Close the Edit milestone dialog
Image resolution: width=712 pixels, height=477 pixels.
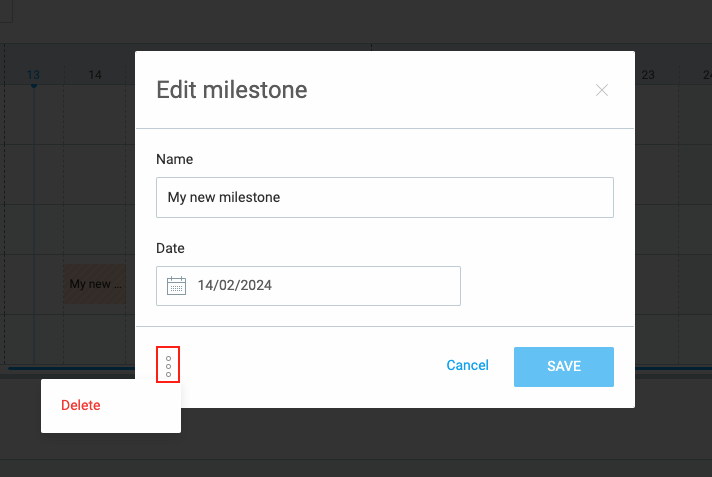point(602,90)
